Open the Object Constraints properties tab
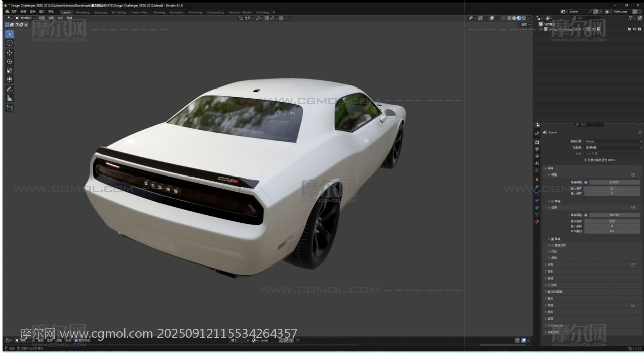644x353 pixels. tap(537, 207)
